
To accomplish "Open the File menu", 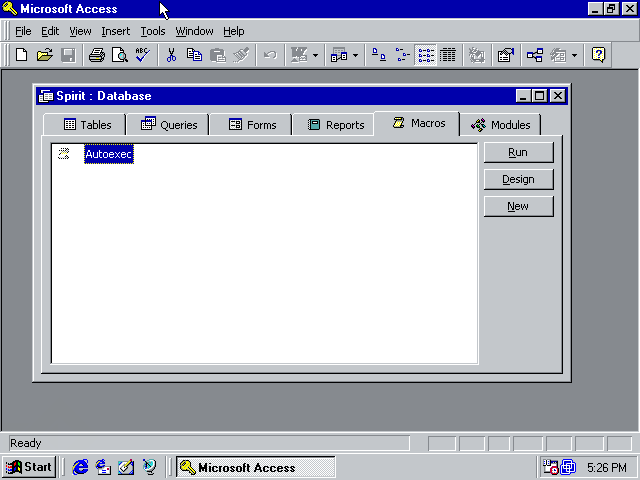I will [23, 31].
